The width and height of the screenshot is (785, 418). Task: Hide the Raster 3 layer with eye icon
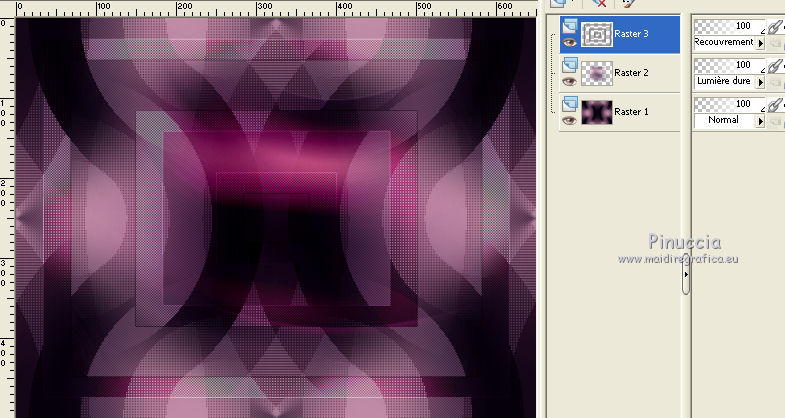click(569, 43)
